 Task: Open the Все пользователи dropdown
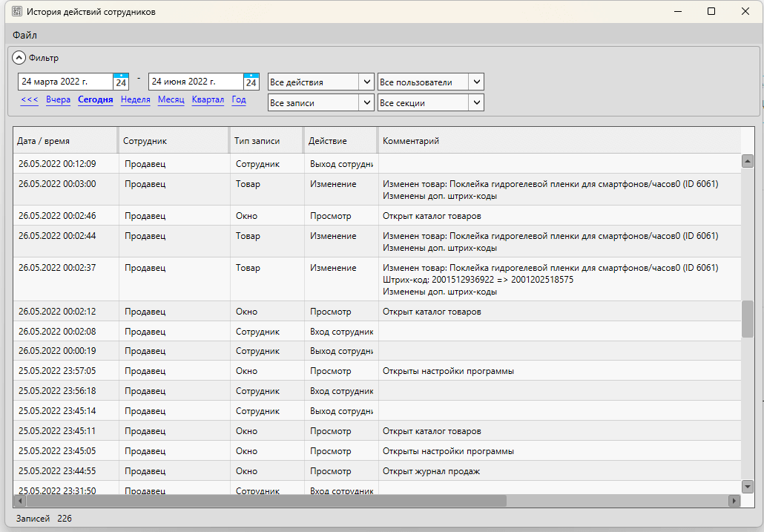coord(476,82)
